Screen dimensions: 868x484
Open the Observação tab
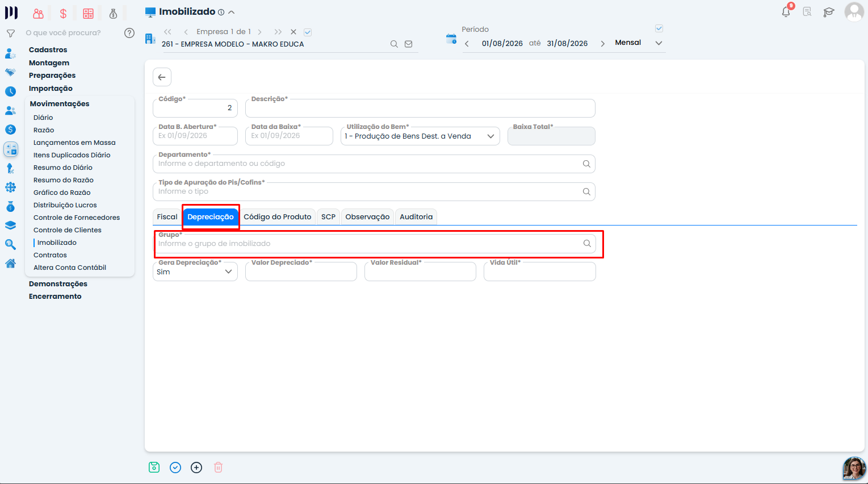367,217
